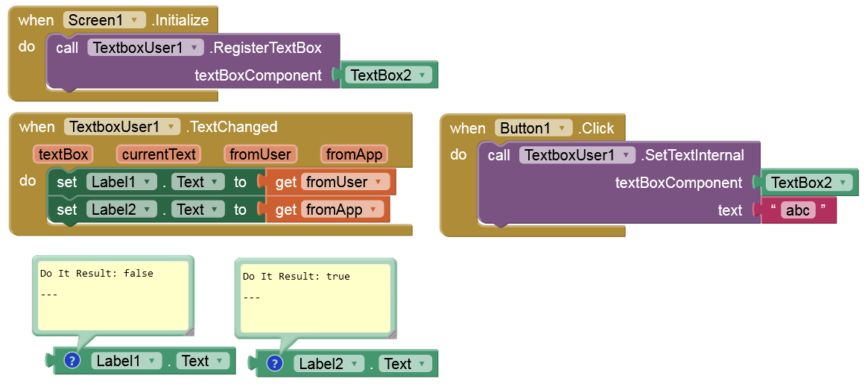Image resolution: width=868 pixels, height=390 pixels.
Task: Select the ".RegisterTextBox" call block label
Action: point(265,48)
